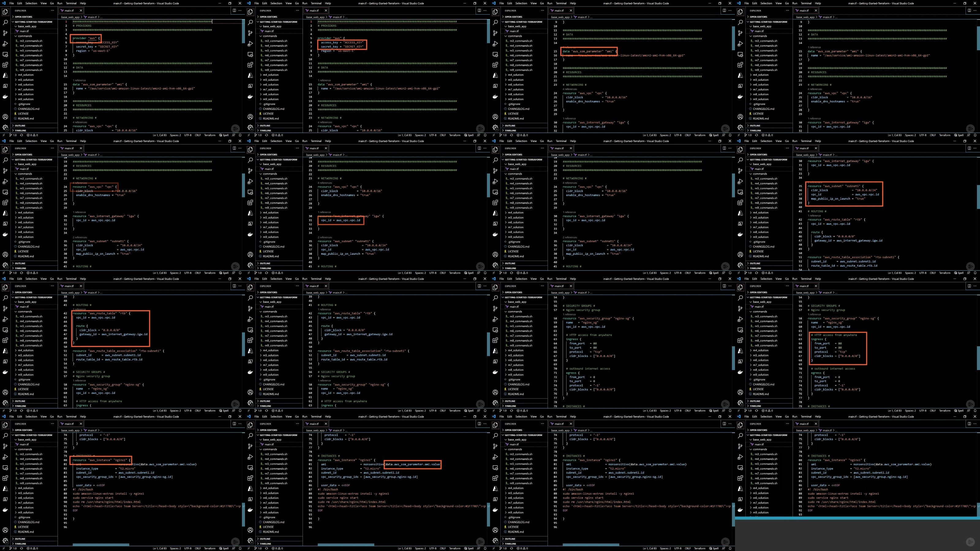Click horizontal scrollbar in window highlighting "aws_instance" "nginx1"

[101, 545]
